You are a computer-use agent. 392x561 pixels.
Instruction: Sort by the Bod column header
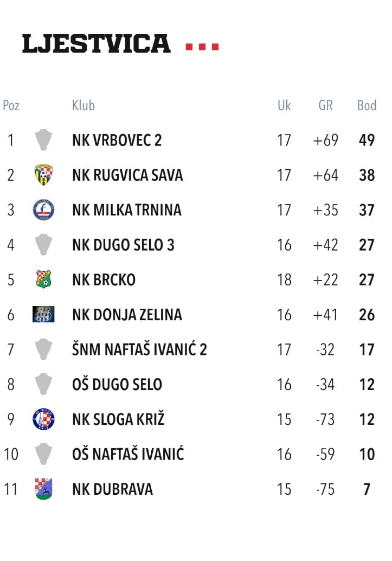tap(367, 105)
